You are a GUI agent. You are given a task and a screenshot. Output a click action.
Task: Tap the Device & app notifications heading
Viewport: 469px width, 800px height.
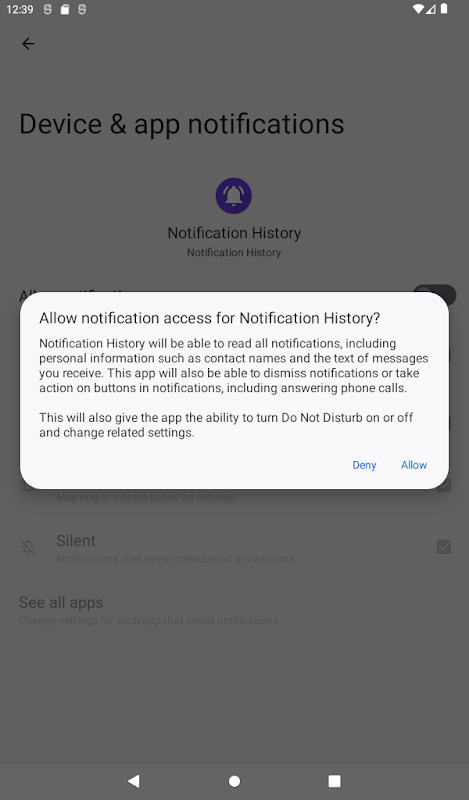pos(182,124)
